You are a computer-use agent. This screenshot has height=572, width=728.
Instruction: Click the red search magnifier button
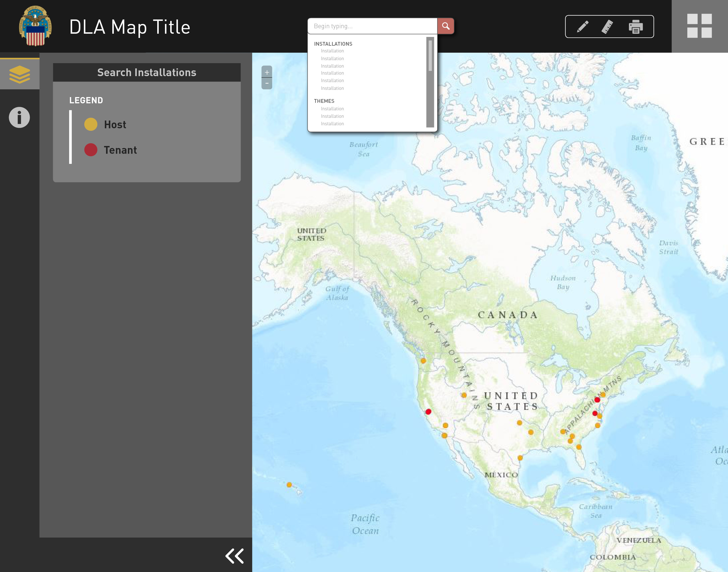(446, 26)
